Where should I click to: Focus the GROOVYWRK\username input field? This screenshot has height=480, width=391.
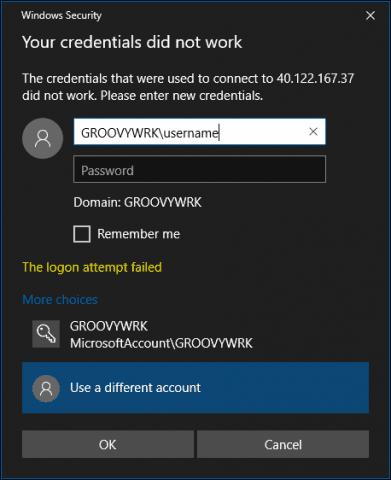(199, 132)
